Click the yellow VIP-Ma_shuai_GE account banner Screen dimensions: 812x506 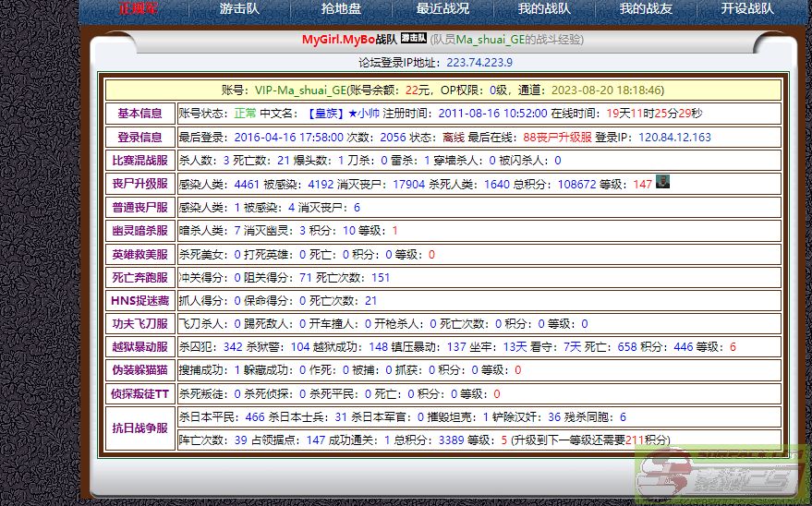pyautogui.click(x=442, y=90)
